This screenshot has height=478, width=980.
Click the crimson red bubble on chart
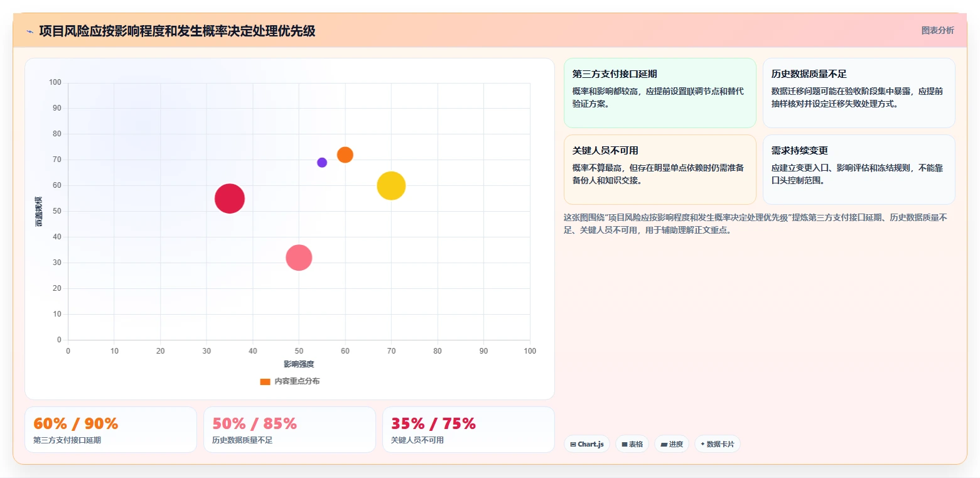[230, 198]
